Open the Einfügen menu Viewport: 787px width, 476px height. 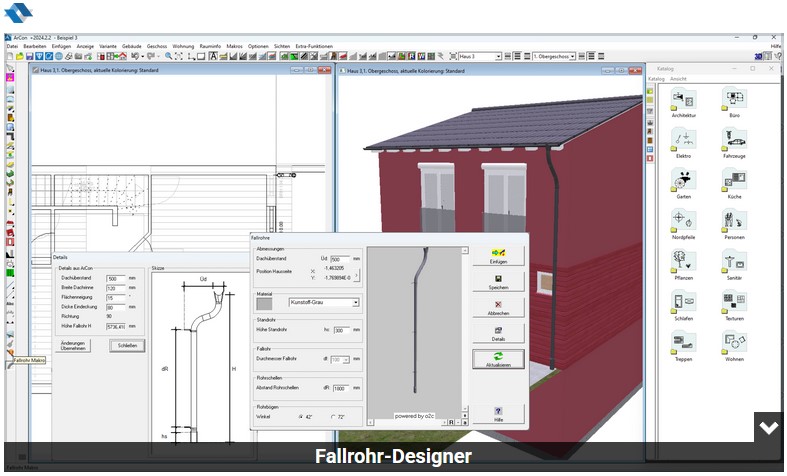[61, 46]
